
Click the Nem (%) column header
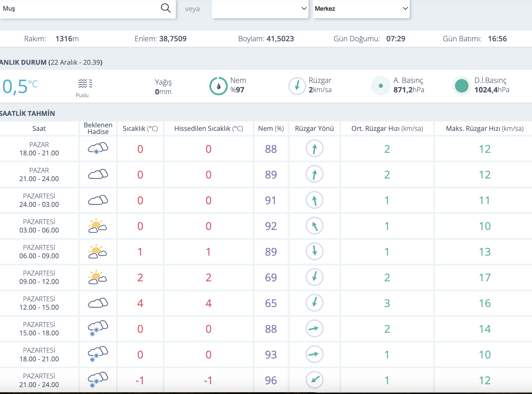(x=271, y=129)
